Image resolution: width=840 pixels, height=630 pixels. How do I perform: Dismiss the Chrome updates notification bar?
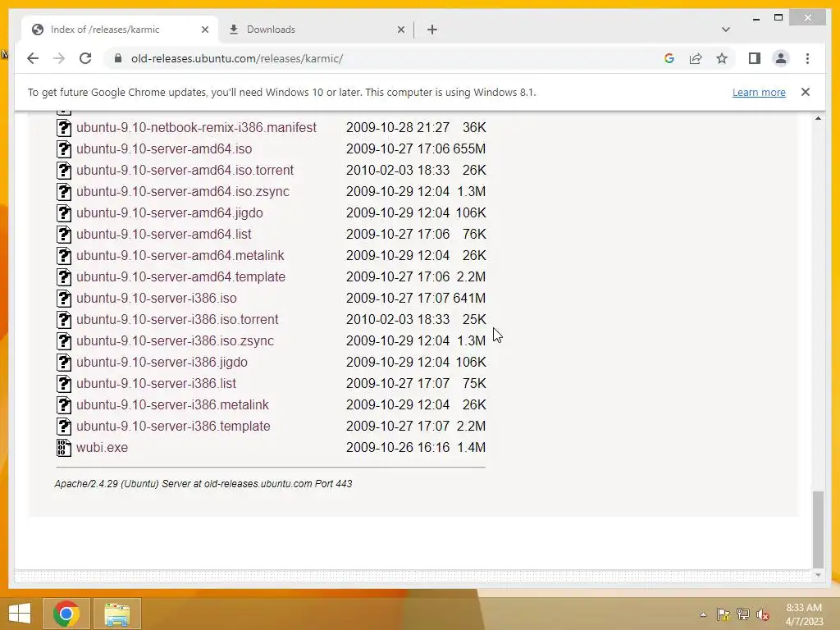(806, 92)
